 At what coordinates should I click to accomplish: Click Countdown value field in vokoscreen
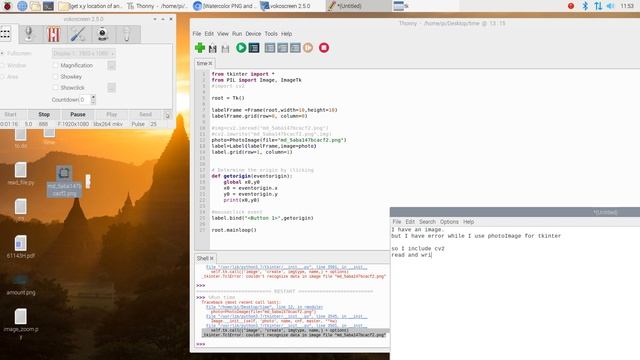85,100
